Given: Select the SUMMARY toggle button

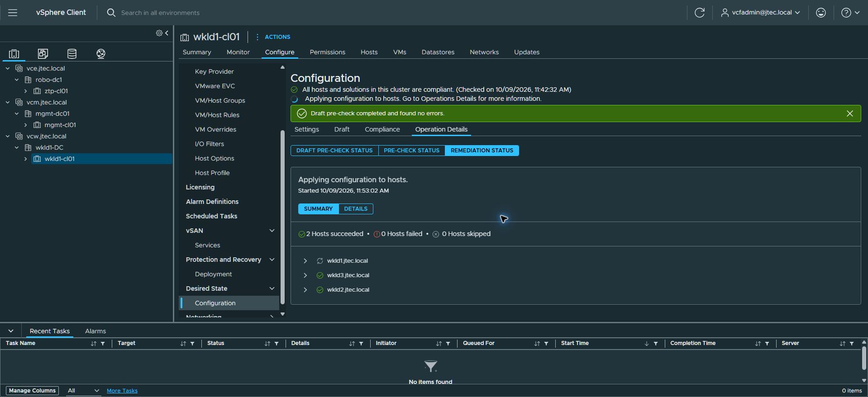Looking at the screenshot, I should point(318,209).
